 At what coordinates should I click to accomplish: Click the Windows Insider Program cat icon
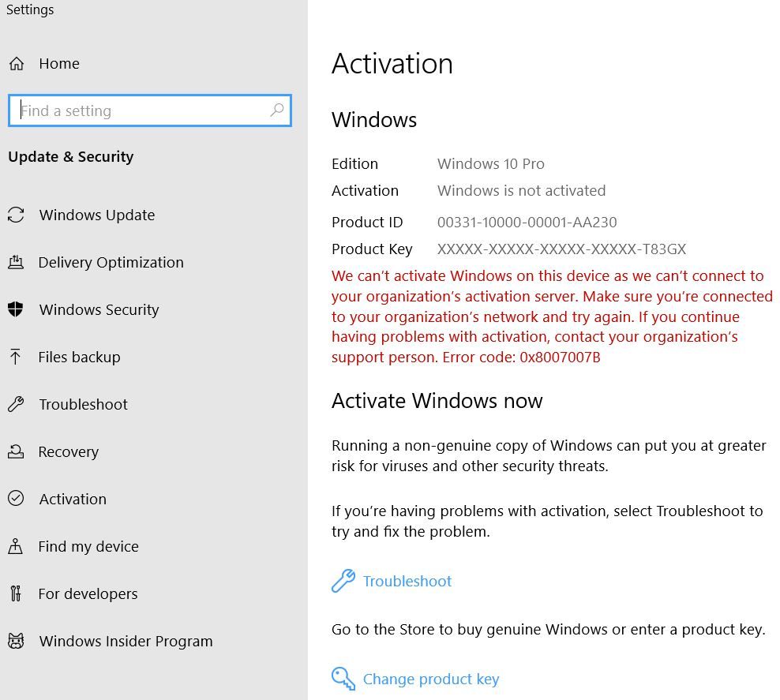16,641
